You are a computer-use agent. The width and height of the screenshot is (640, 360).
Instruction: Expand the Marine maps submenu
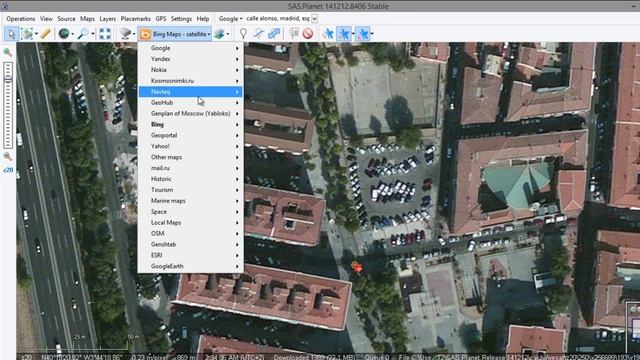coord(191,201)
